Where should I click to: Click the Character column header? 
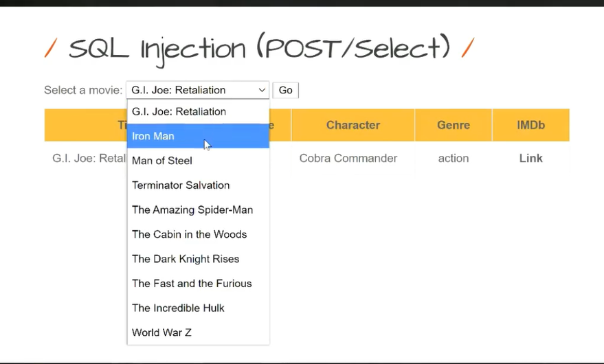click(353, 125)
